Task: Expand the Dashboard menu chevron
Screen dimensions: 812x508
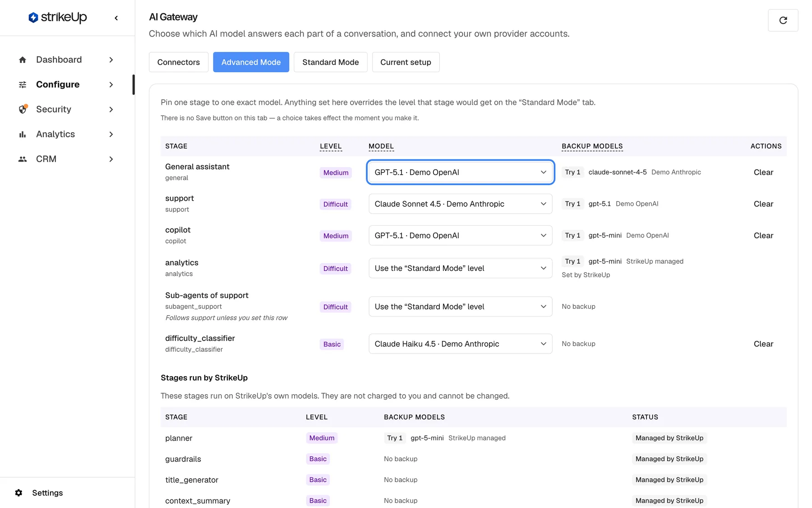Action: pos(111,60)
